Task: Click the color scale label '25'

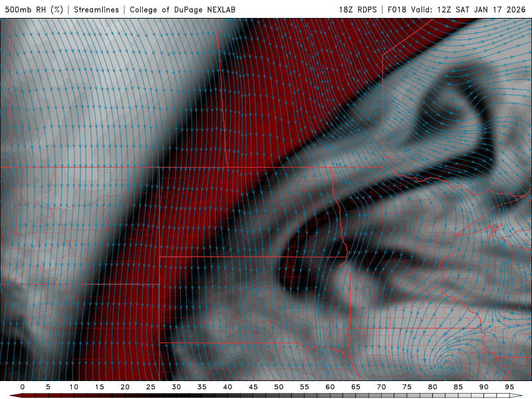Action: coord(151,387)
